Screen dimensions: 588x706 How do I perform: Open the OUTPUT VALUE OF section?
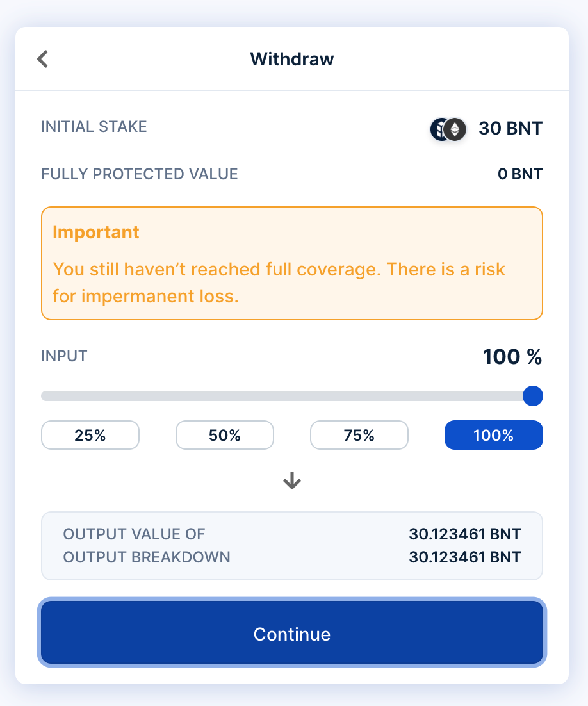pyautogui.click(x=133, y=534)
